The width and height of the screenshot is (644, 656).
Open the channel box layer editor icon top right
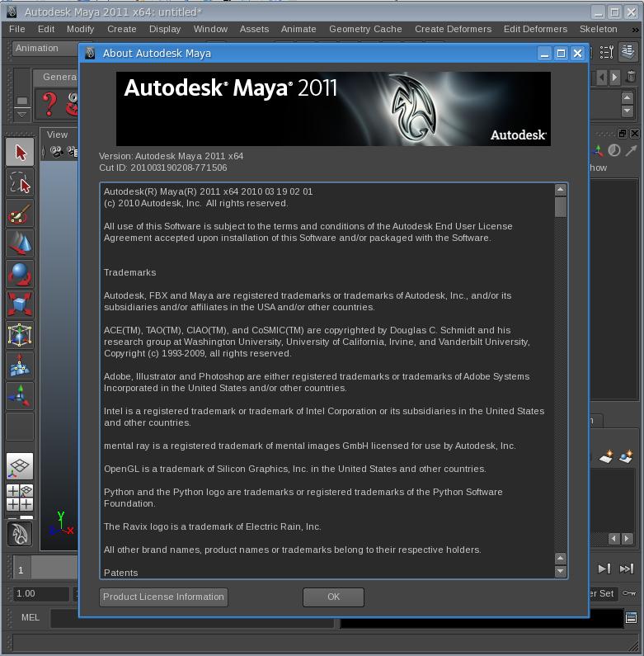click(x=628, y=52)
